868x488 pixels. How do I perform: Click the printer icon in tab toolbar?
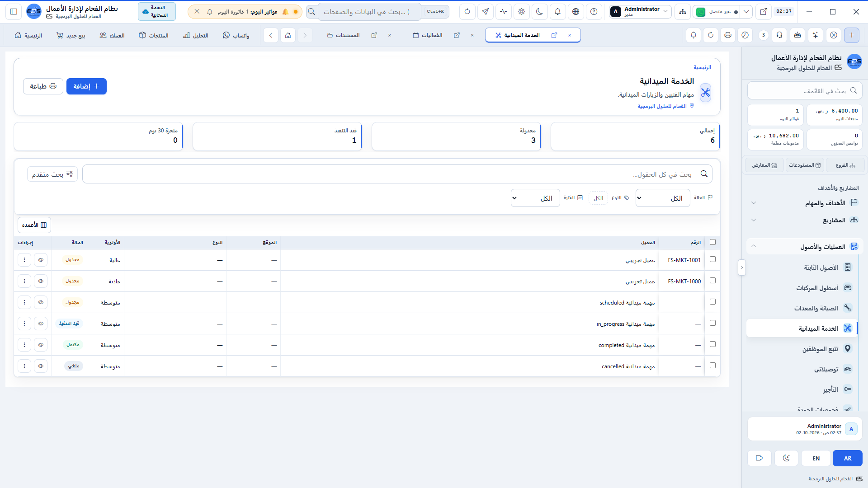727,35
